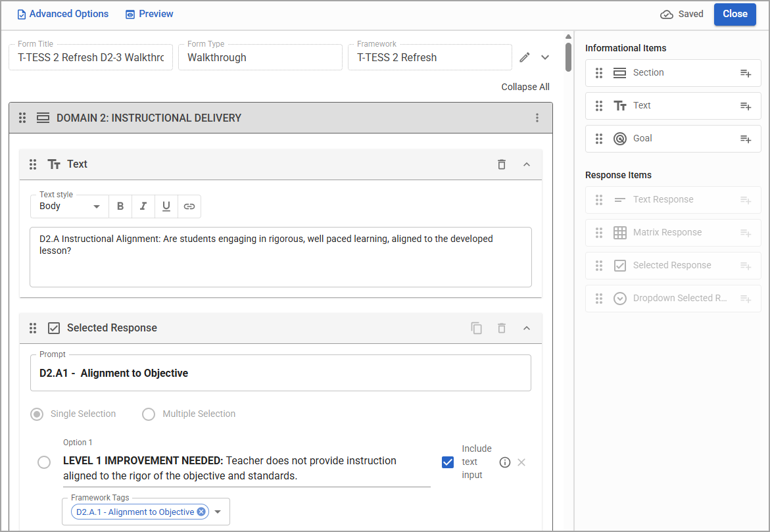Click the Goal item drag handle
The image size is (770, 532).
point(599,139)
